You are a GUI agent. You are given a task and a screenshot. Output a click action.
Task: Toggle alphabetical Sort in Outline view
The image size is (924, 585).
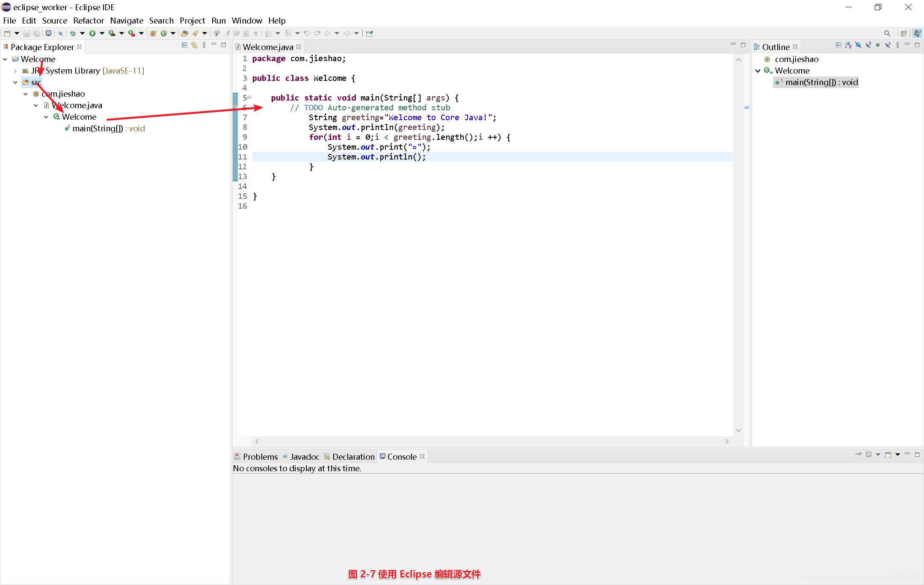848,45
